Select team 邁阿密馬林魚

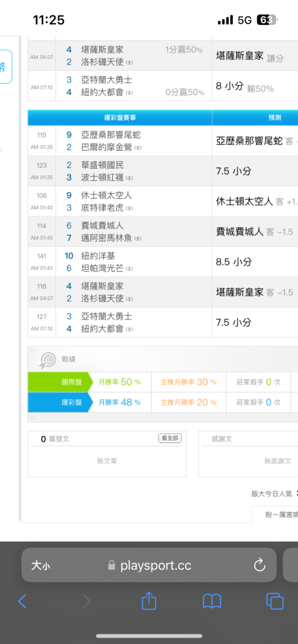106,238
